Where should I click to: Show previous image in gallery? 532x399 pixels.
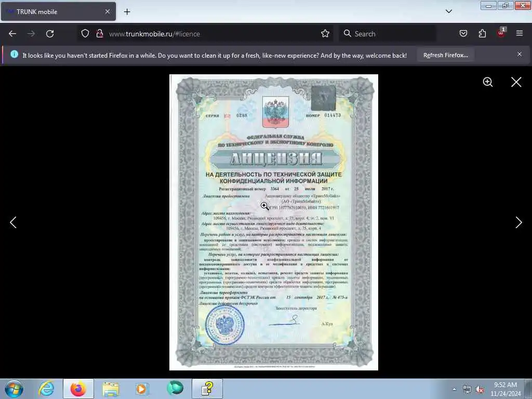(x=13, y=222)
